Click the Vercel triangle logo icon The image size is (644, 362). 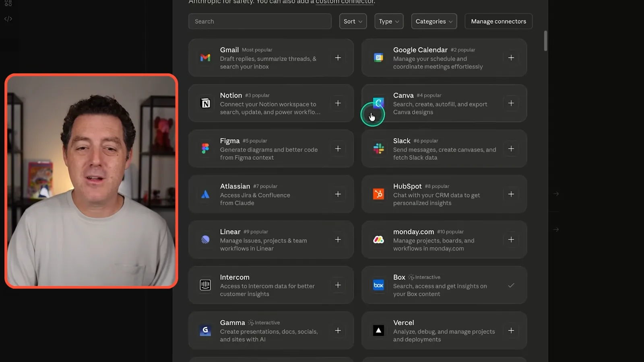tap(378, 331)
